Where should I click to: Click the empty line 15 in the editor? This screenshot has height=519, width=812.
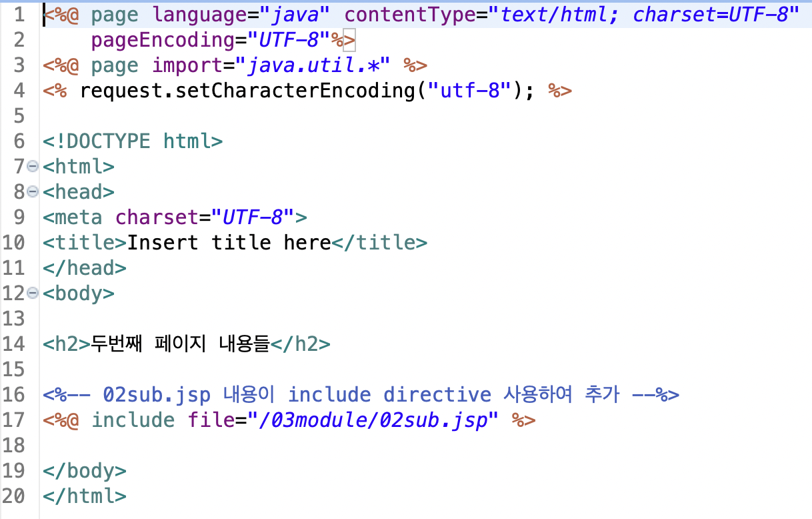(x=425, y=370)
